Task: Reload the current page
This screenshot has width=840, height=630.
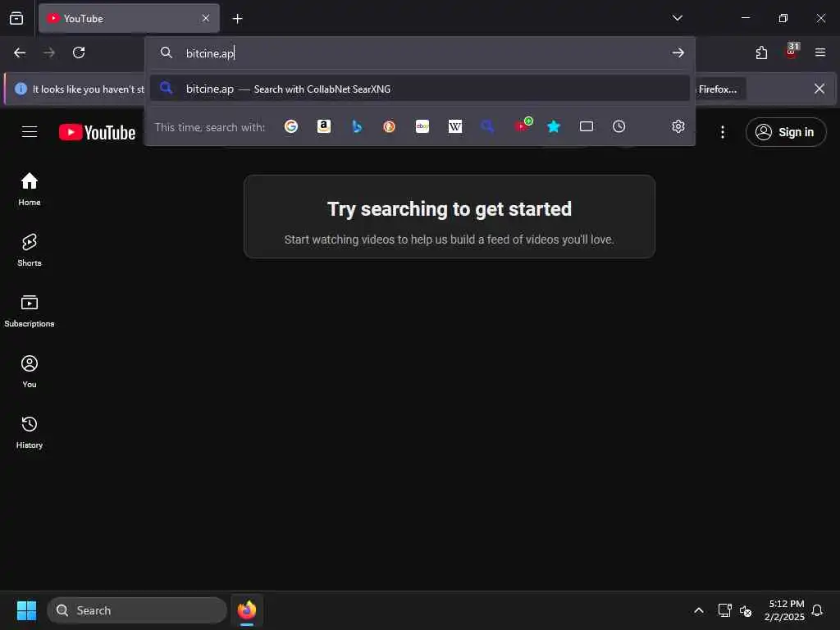Action: click(x=79, y=52)
